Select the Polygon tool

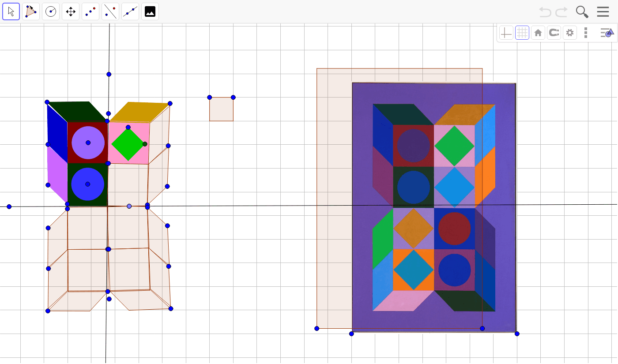[x=31, y=11]
